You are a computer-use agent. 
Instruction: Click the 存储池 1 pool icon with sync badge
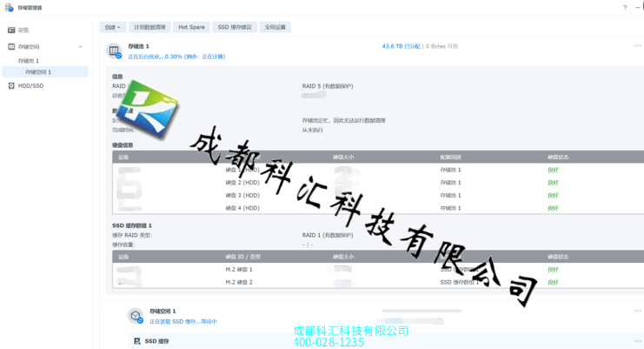pos(114,51)
